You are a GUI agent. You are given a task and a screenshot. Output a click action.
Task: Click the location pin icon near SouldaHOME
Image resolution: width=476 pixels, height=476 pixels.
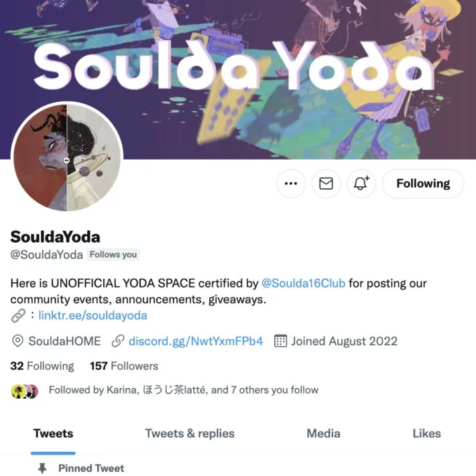point(17,341)
